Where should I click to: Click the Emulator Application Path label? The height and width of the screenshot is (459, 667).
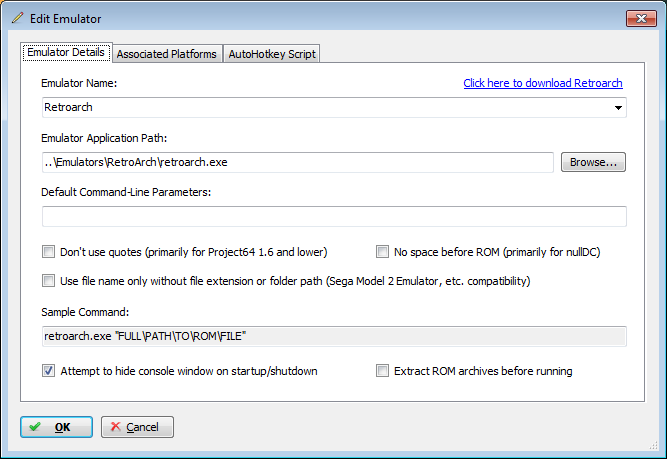(x=104, y=138)
